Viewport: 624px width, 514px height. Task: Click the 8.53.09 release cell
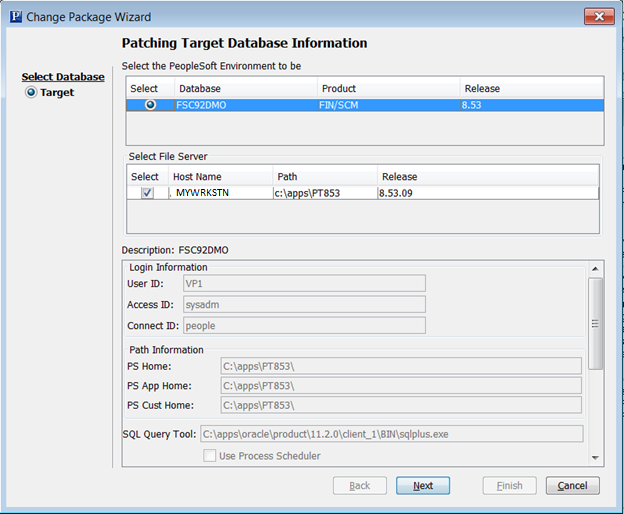[488, 193]
